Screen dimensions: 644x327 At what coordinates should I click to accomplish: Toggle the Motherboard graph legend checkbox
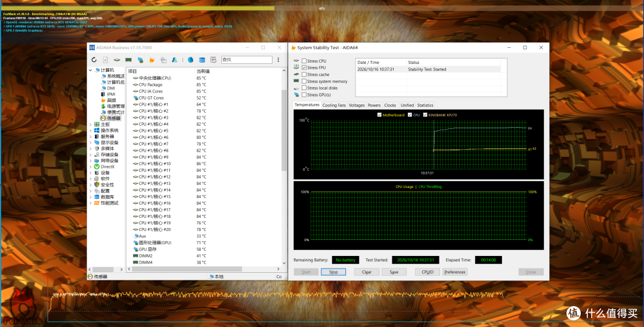379,115
